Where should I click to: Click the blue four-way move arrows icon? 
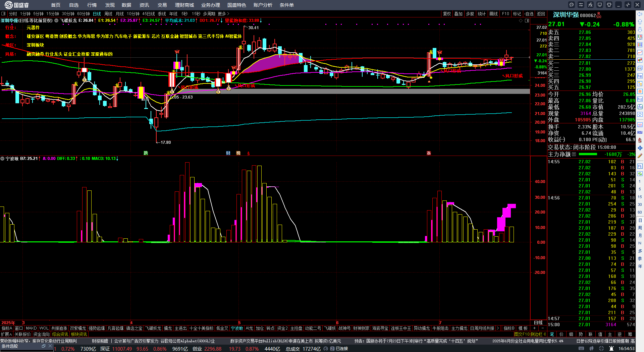click(640, 148)
